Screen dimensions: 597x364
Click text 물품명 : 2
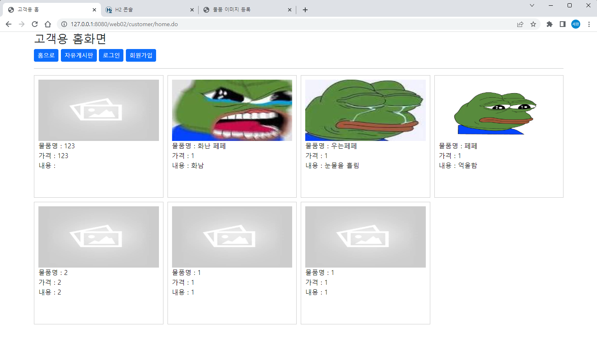(53, 272)
